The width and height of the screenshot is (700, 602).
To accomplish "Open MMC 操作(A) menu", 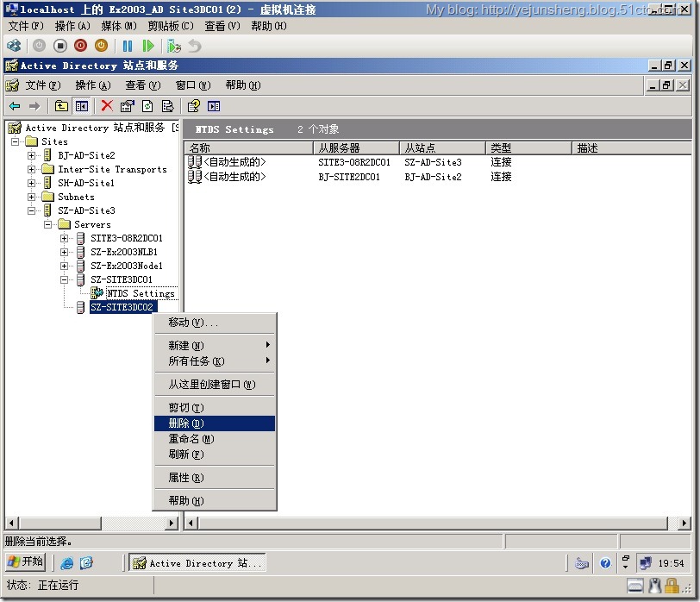I will pos(93,85).
